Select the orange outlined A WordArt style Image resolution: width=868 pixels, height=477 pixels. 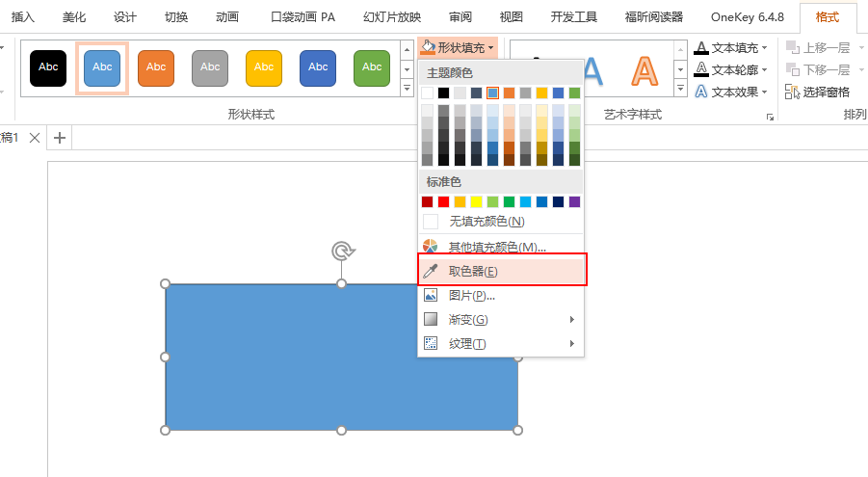[x=644, y=71]
